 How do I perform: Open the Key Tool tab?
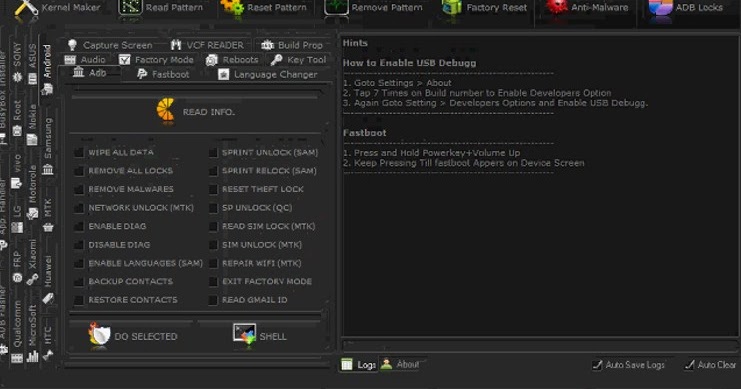coord(299,60)
